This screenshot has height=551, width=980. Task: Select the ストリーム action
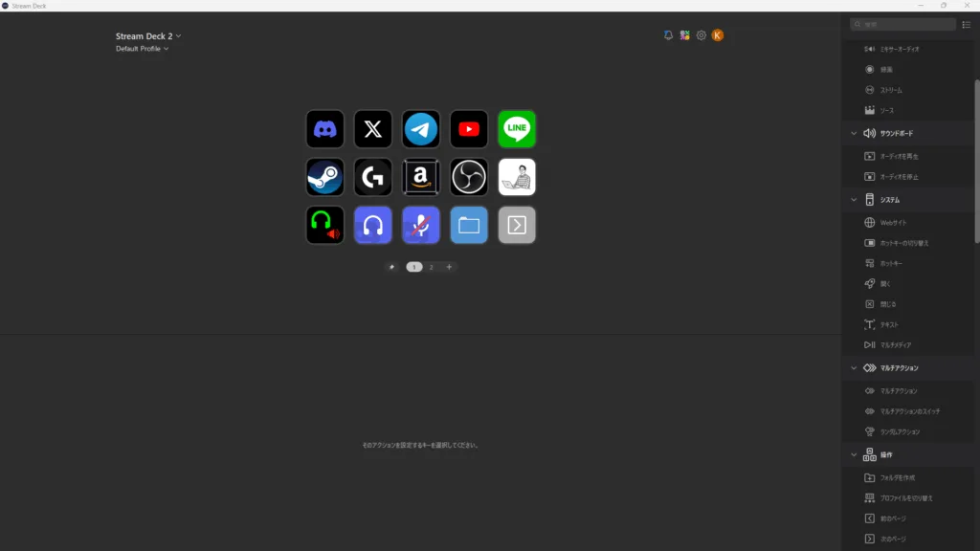908,90
